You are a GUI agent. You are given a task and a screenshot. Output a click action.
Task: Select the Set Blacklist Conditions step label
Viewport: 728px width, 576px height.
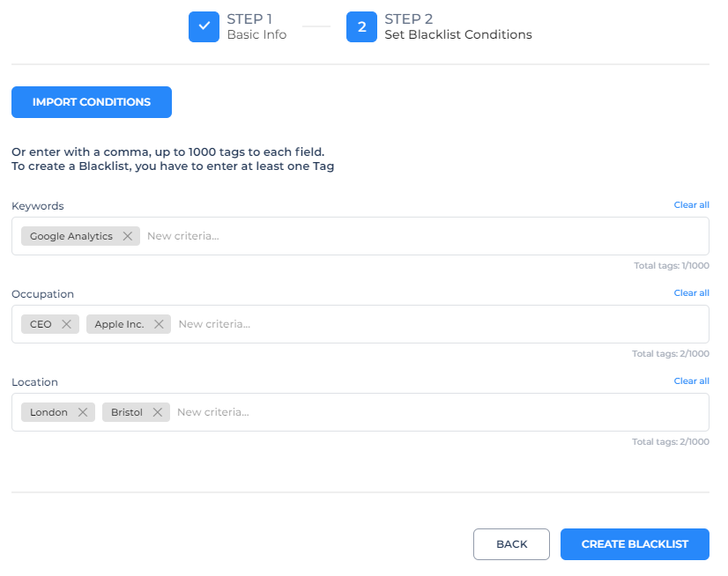pyautogui.click(x=457, y=35)
